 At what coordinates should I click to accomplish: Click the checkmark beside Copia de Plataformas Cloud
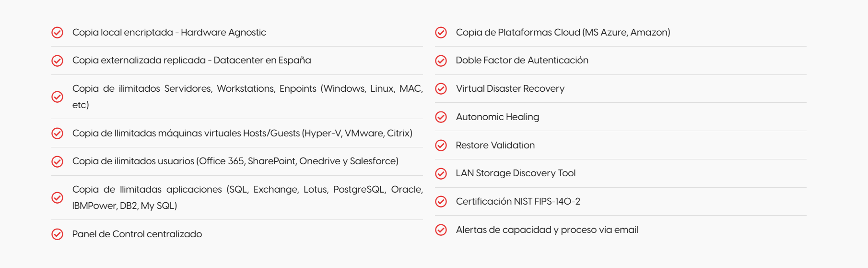441,32
